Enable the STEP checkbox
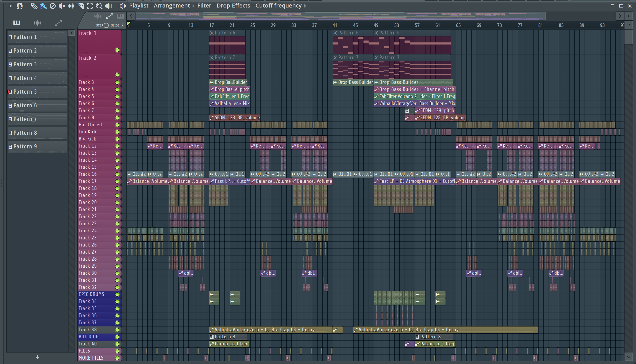The height and width of the screenshot is (364, 636). [x=106, y=25]
